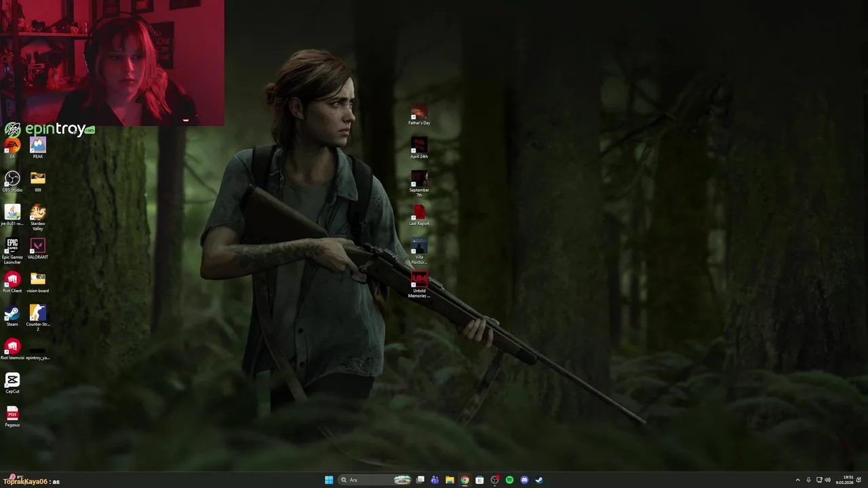Select the jre-8u51 Java installer icon
868x488 pixels.
12,215
